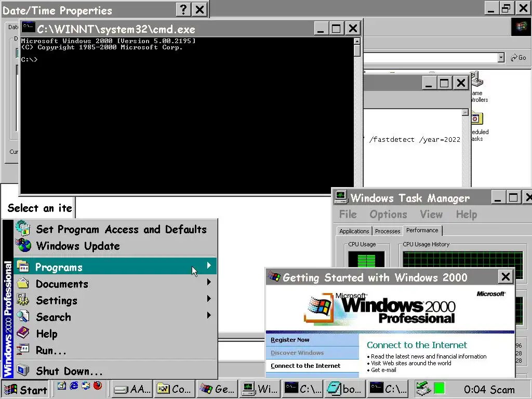Open the Programs submenu
Viewport: 532px width, 399px height.
(115, 267)
